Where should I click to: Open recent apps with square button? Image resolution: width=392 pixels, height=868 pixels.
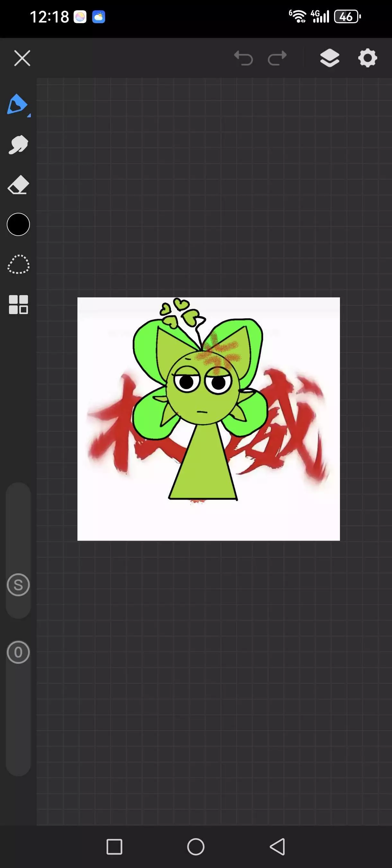114,846
